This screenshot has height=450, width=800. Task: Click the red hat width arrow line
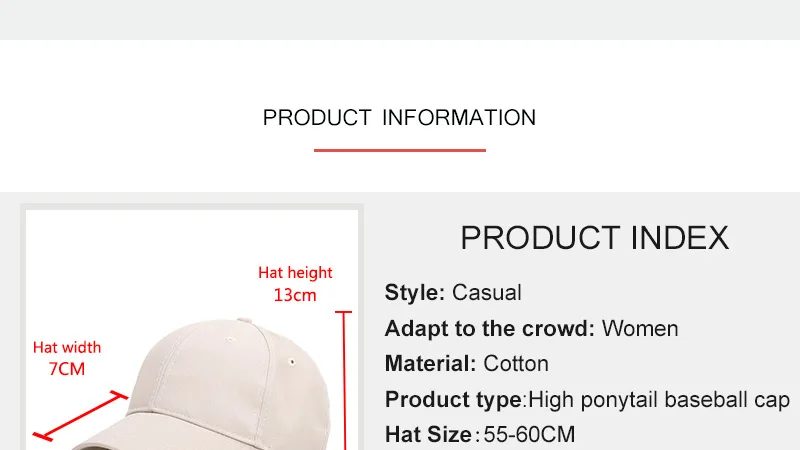(x=80, y=416)
